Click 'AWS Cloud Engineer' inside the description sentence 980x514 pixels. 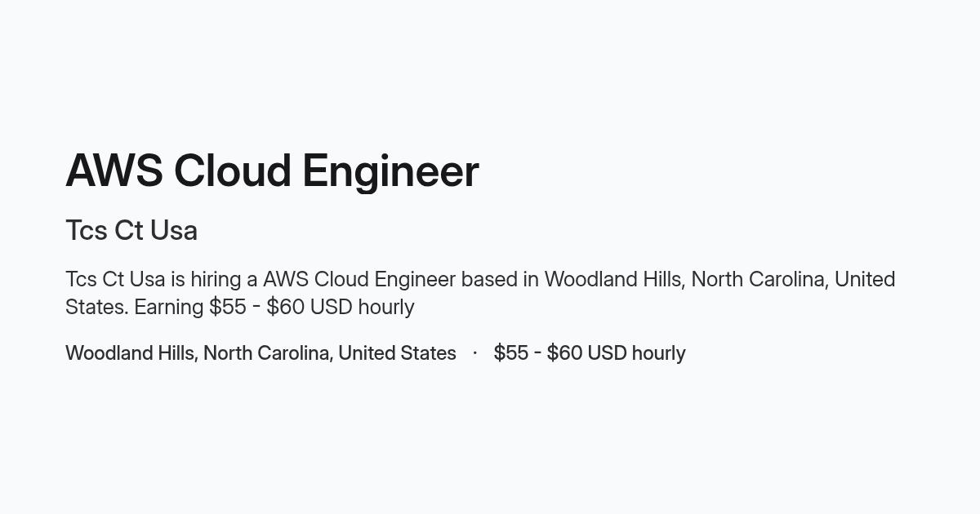359,280
